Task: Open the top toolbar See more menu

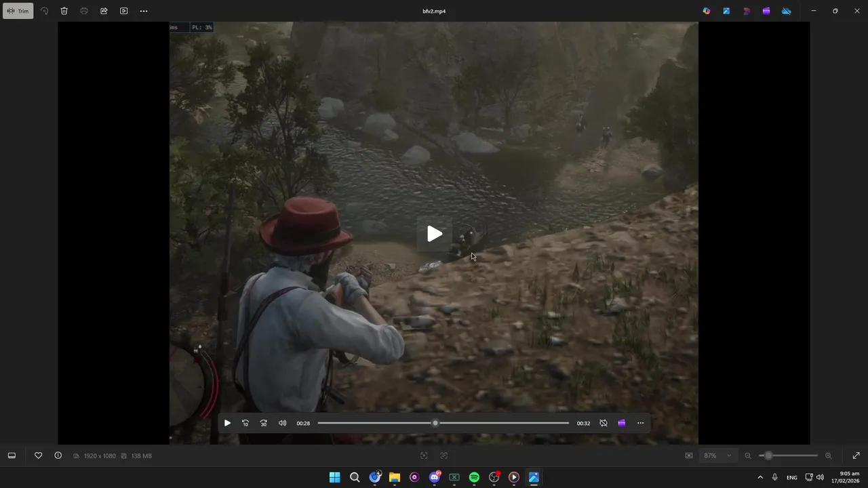Action: point(144,11)
